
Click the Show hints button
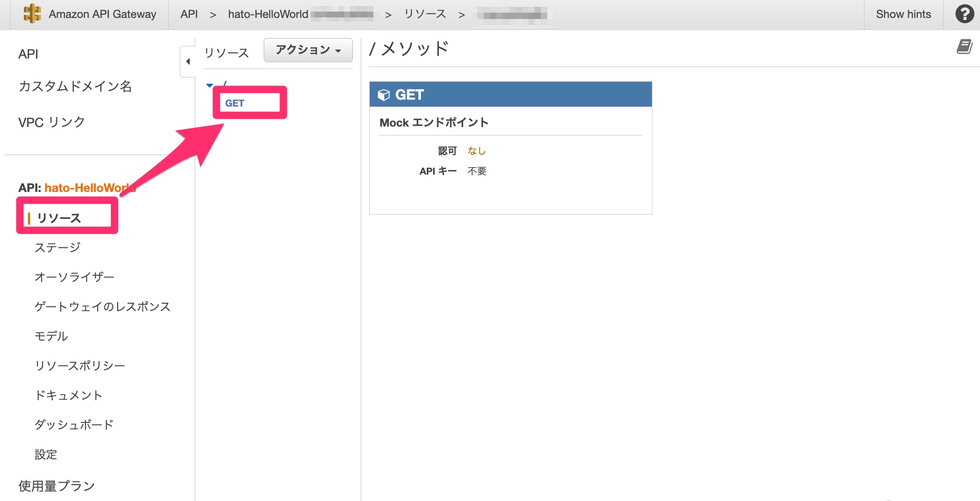point(903,14)
